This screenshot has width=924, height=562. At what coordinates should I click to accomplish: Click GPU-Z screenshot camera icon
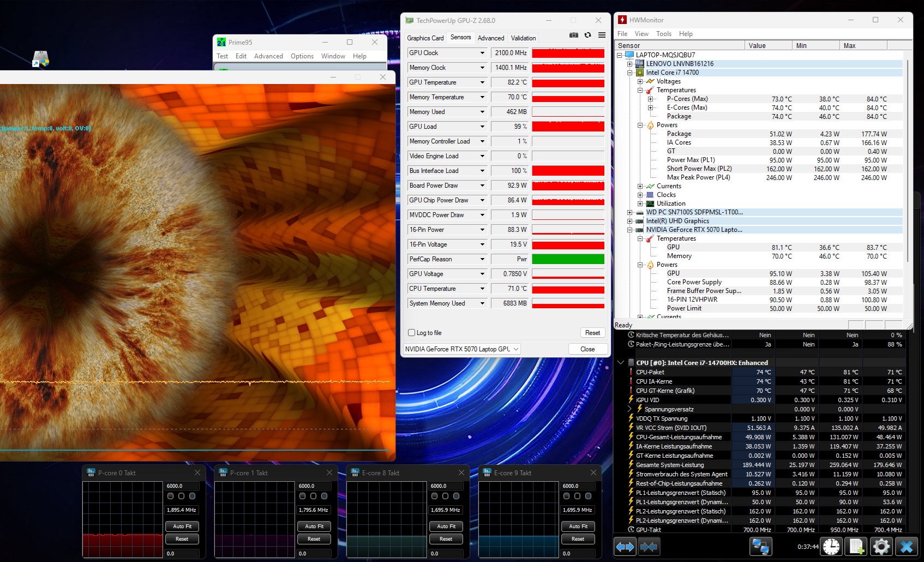pyautogui.click(x=573, y=35)
